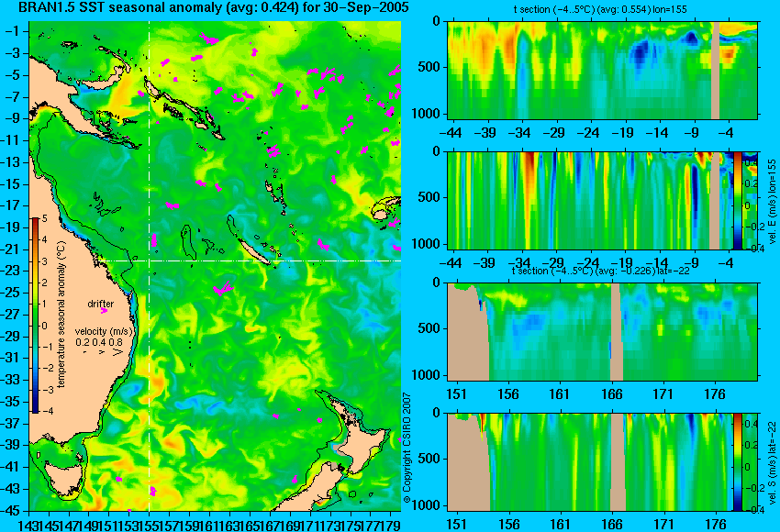Click the 'vel. E (m/s) lon=155' axis label

(x=773, y=202)
